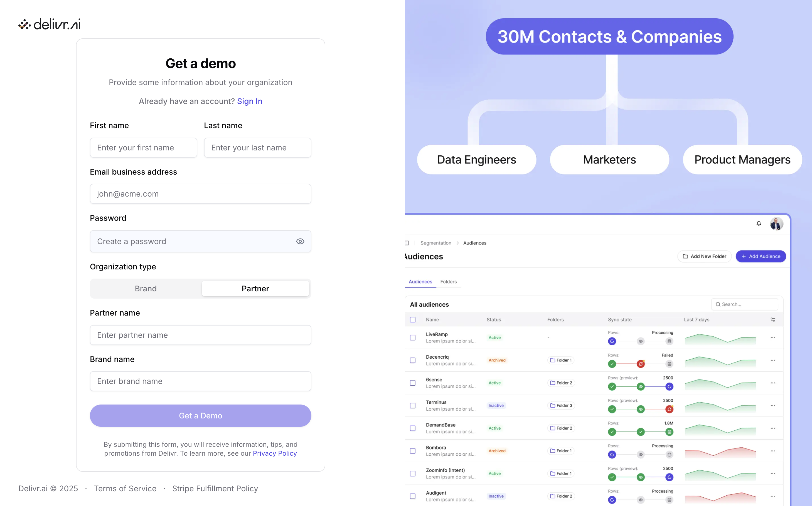Check the select-all audiences checkbox
Screen dimensions: 812x506
coord(413,320)
